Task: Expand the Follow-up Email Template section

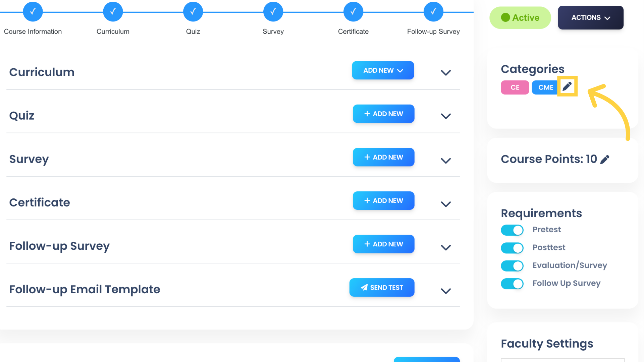Action: point(446,291)
